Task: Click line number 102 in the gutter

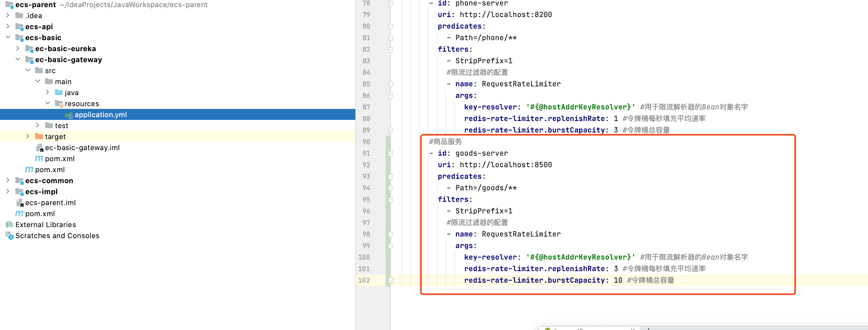Action: 364,280
